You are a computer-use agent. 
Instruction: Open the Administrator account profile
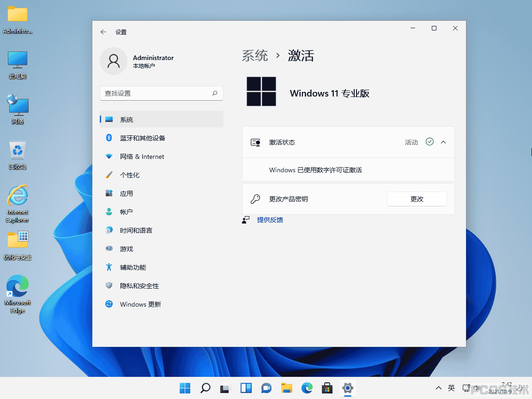pyautogui.click(x=137, y=61)
